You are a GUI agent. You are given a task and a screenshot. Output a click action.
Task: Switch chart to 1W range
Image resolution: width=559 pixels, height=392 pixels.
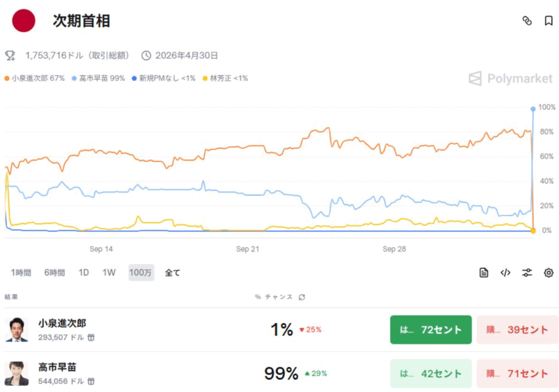pos(109,272)
